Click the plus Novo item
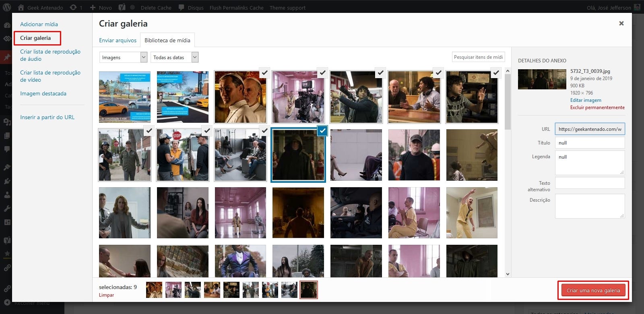 [101, 8]
